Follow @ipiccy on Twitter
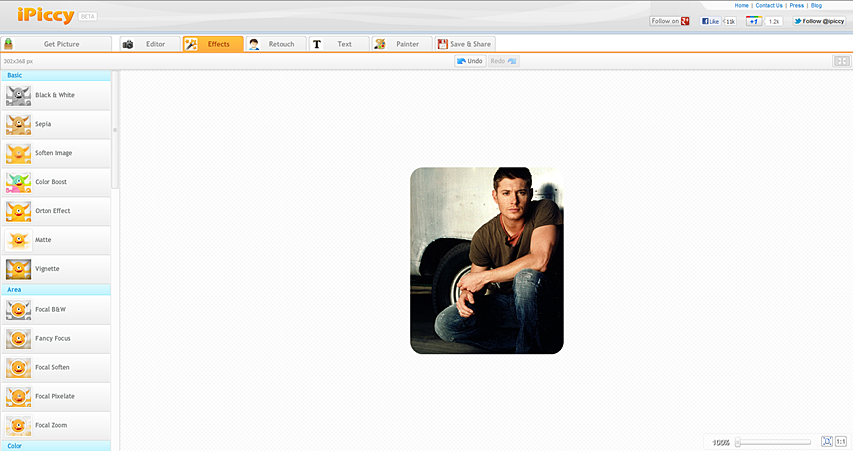Screen dimensions: 853x451 pyautogui.click(x=819, y=21)
